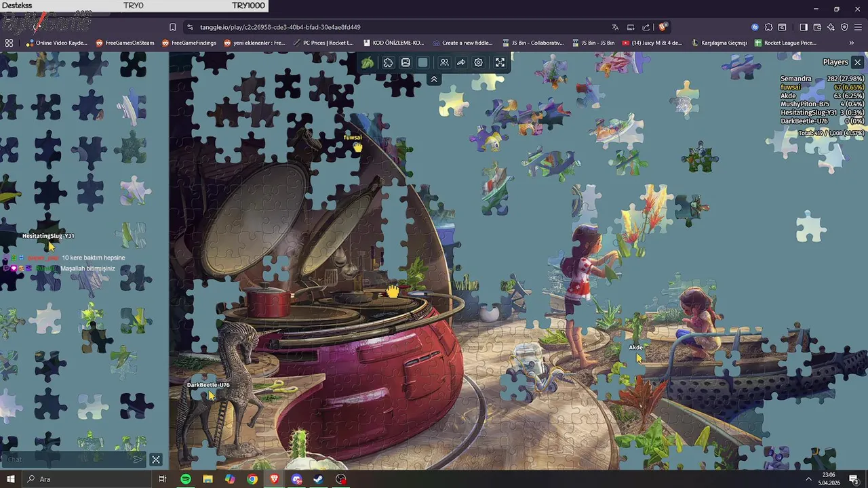Click the blue Shazam extension icon
The height and width of the screenshot is (488, 868).
[x=755, y=27]
